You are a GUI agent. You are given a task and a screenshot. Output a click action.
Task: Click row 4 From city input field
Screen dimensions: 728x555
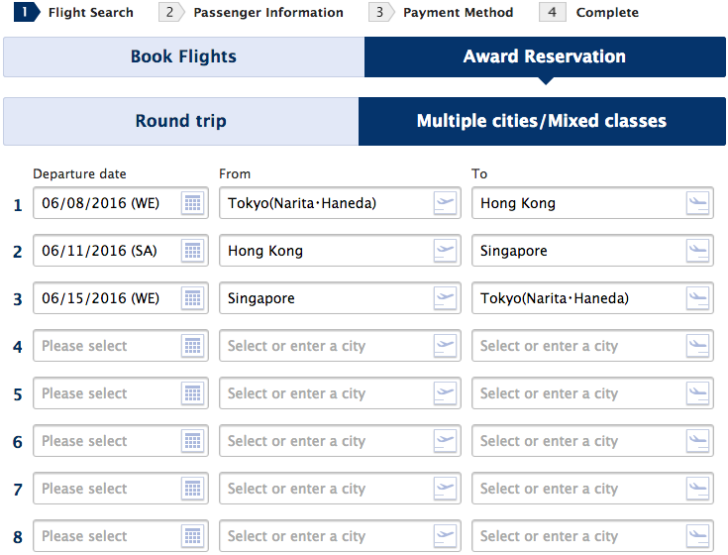tap(340, 346)
